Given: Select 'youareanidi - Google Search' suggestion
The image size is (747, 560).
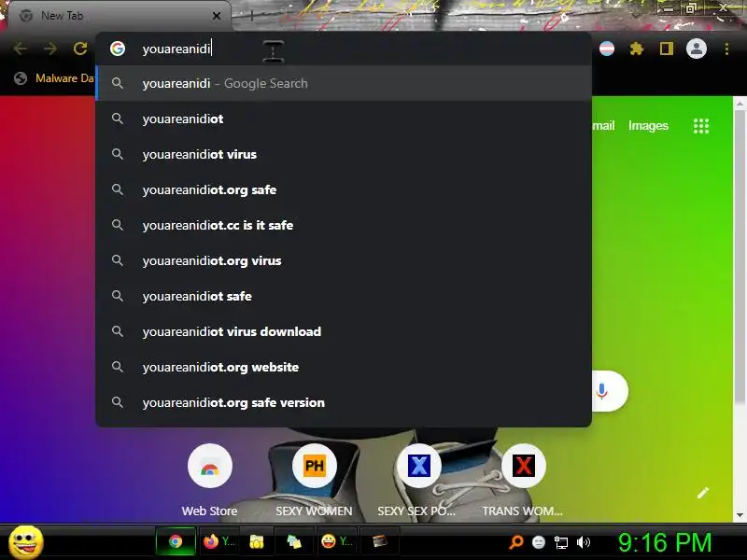Looking at the screenshot, I should pyautogui.click(x=344, y=83).
